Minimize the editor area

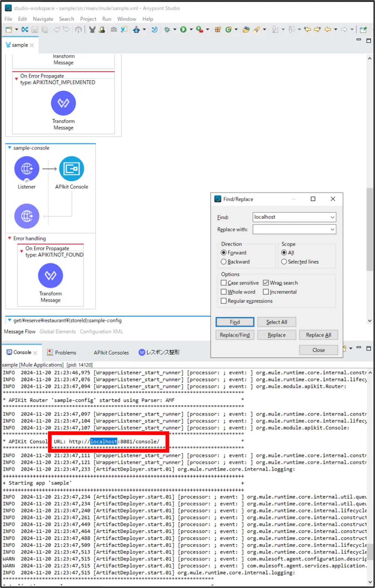(359, 40)
